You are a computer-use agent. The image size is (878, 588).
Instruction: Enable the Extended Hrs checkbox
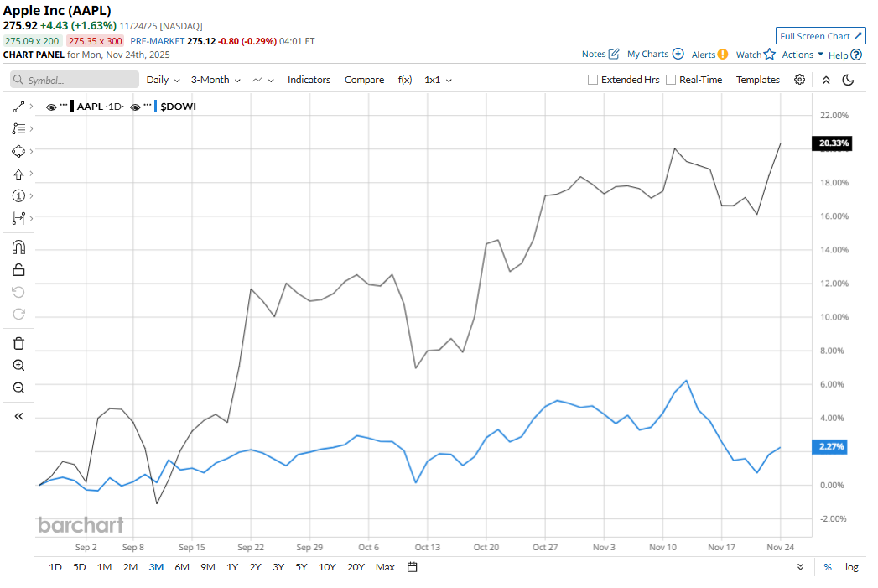pyautogui.click(x=592, y=80)
